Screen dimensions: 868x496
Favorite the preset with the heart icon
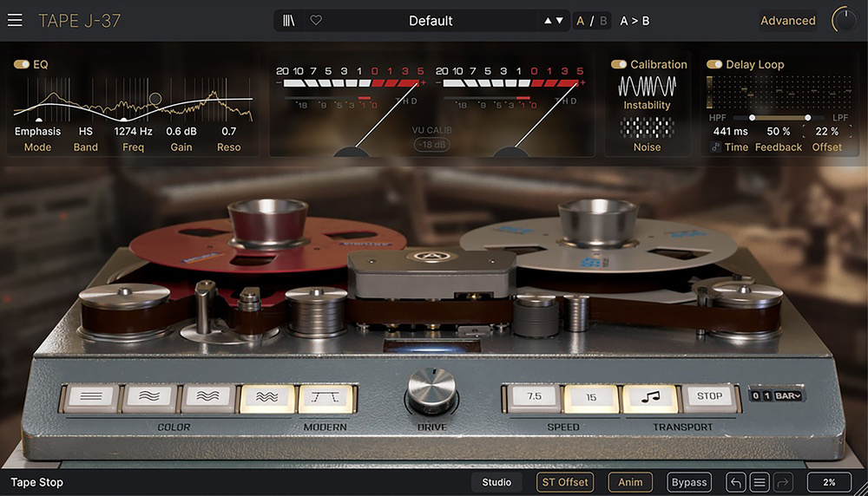(316, 21)
